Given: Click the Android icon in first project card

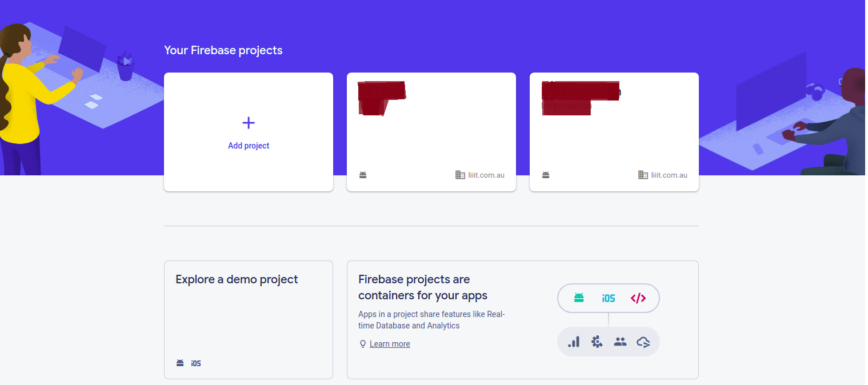Looking at the screenshot, I should click(363, 175).
